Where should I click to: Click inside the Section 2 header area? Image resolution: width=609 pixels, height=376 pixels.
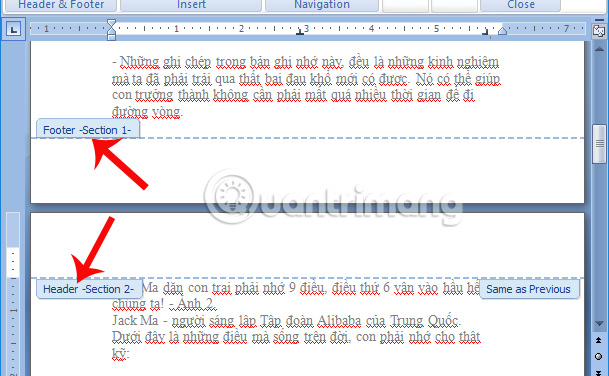(x=307, y=245)
